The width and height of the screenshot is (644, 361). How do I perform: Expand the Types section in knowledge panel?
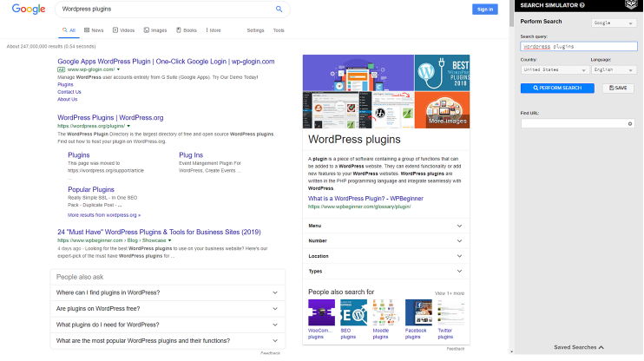pos(386,272)
